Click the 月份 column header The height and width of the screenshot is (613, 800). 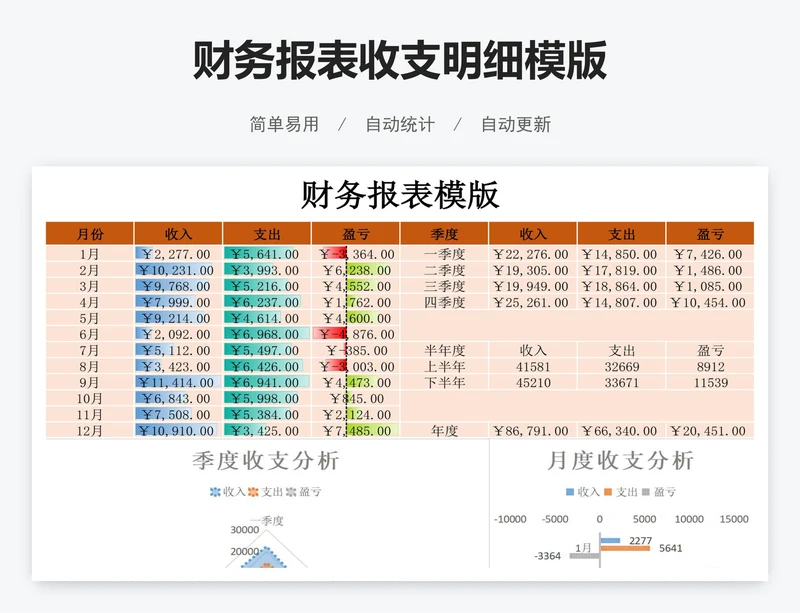click(90, 234)
